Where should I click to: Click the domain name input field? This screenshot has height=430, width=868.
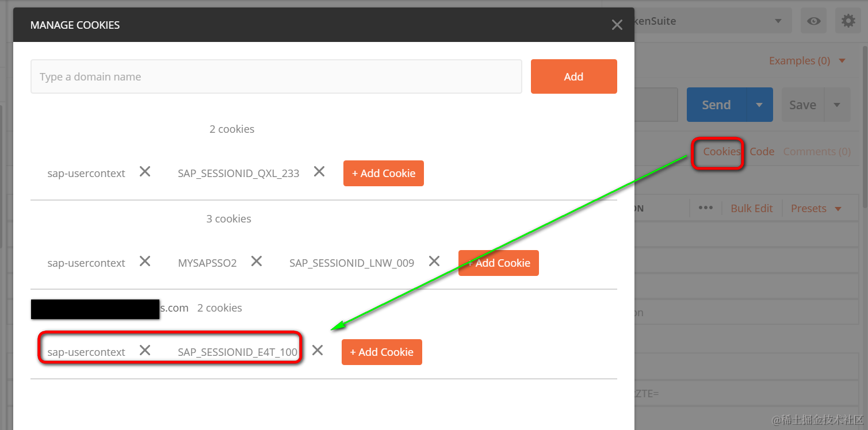pyautogui.click(x=276, y=76)
